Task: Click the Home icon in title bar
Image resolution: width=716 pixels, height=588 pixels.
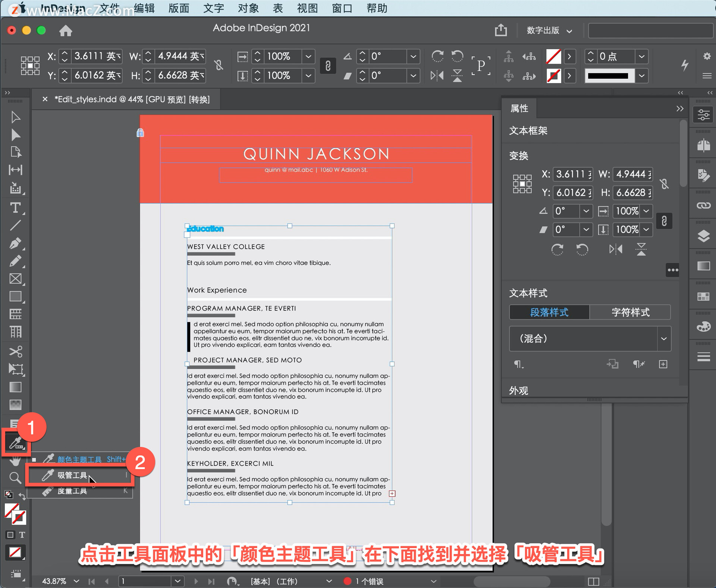Action: 66,31
